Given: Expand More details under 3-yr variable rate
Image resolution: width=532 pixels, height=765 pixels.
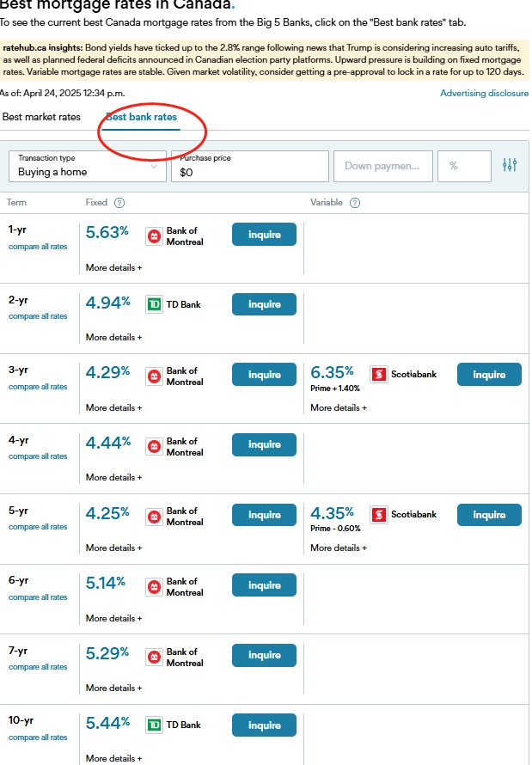Looking at the screenshot, I should click(339, 407).
